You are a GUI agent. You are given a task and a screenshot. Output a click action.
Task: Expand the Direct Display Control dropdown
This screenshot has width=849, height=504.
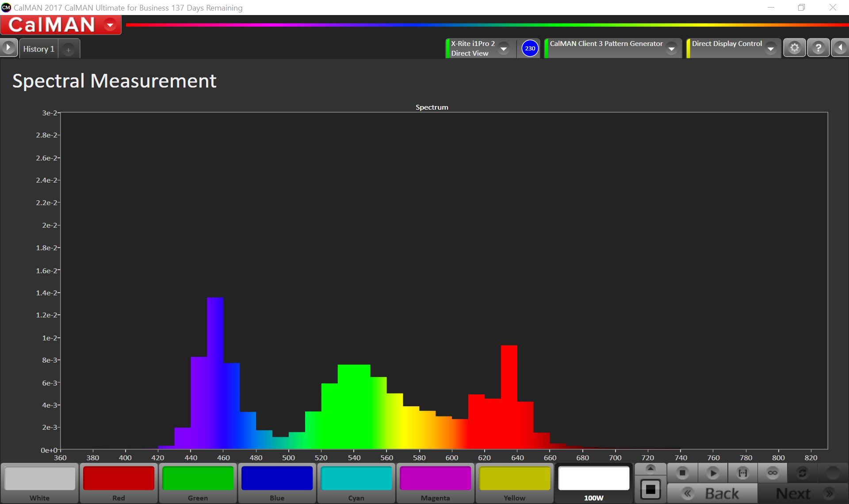coord(770,48)
